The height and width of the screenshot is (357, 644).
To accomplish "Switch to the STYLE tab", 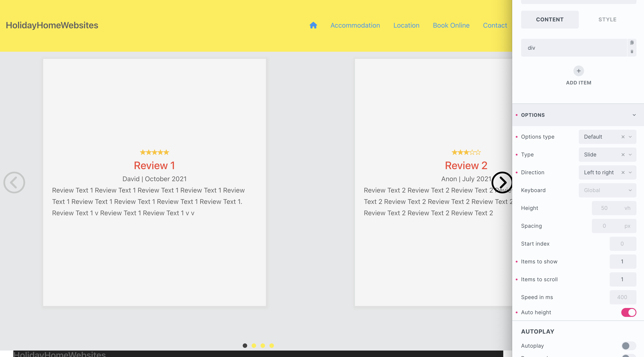I will (x=607, y=20).
